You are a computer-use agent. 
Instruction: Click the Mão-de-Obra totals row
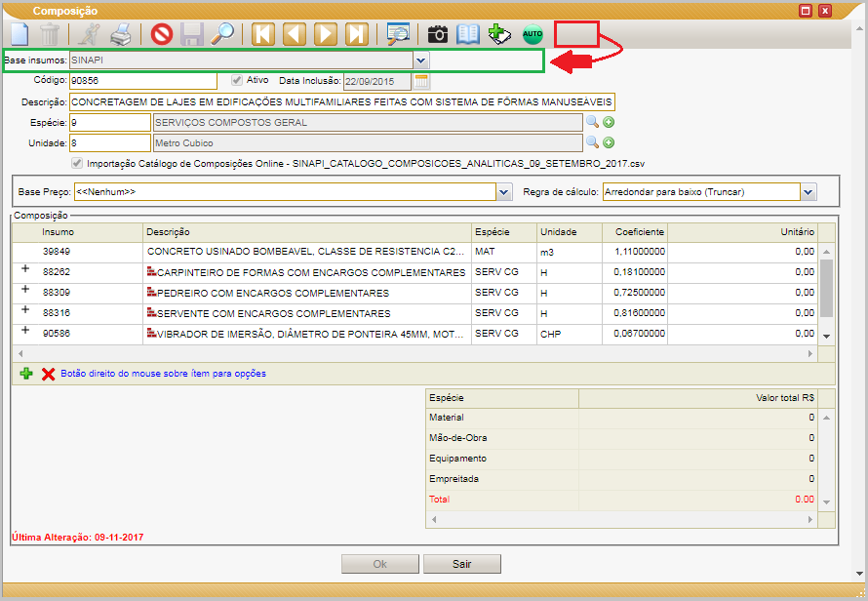[621, 438]
